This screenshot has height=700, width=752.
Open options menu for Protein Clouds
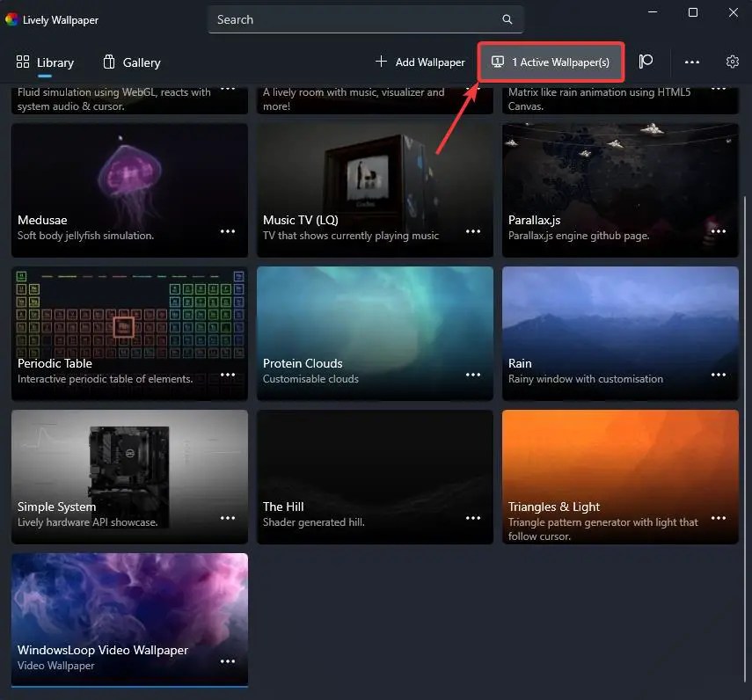click(x=473, y=375)
